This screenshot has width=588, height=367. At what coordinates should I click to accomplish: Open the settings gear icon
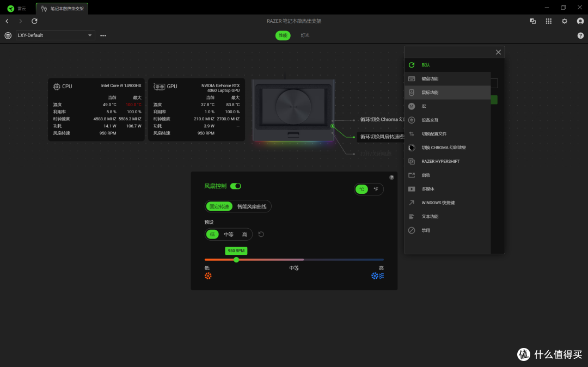(x=565, y=21)
